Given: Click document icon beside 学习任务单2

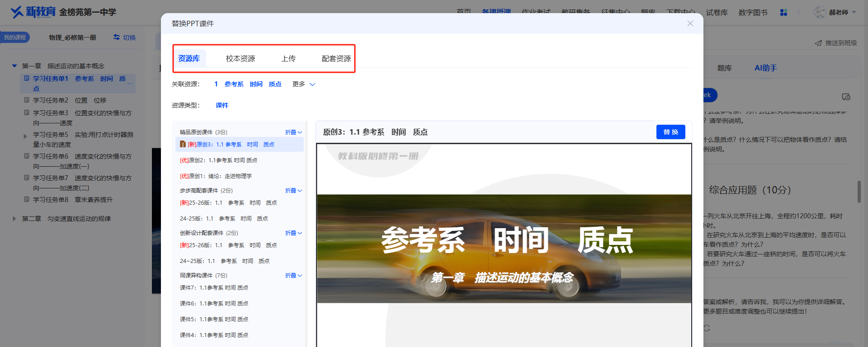Looking at the screenshot, I should pos(27,100).
